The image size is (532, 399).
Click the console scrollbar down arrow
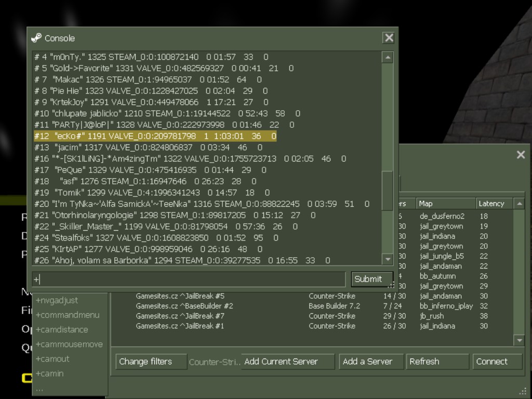[388, 260]
